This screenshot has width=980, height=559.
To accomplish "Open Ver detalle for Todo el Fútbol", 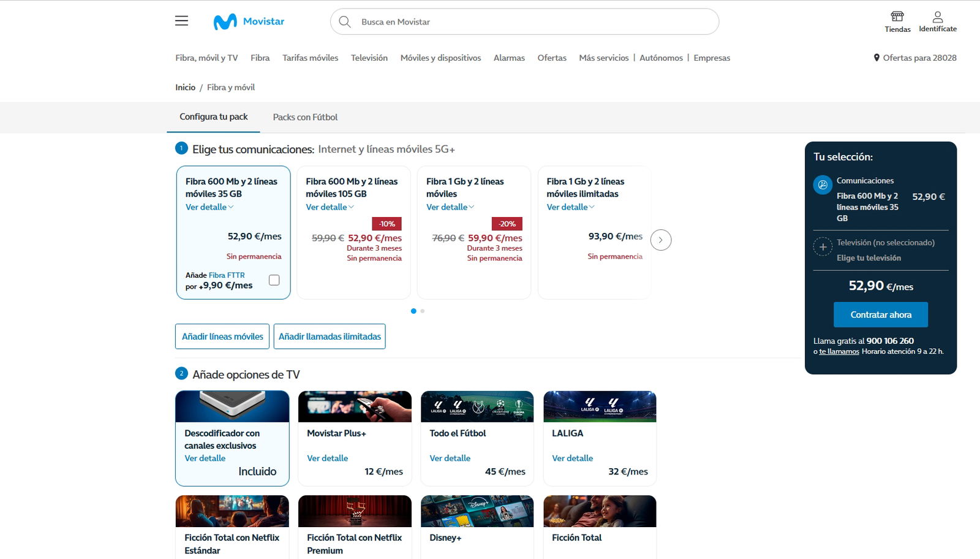I will click(x=450, y=458).
